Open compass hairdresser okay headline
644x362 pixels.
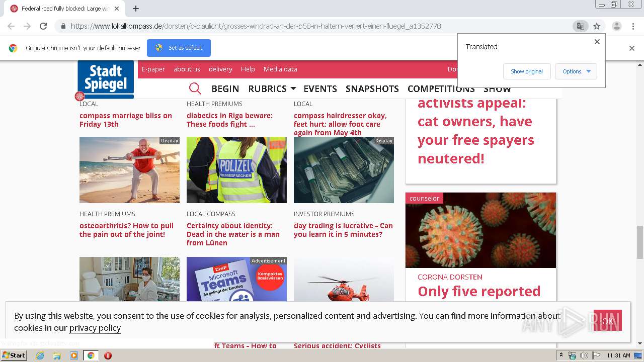click(x=340, y=124)
